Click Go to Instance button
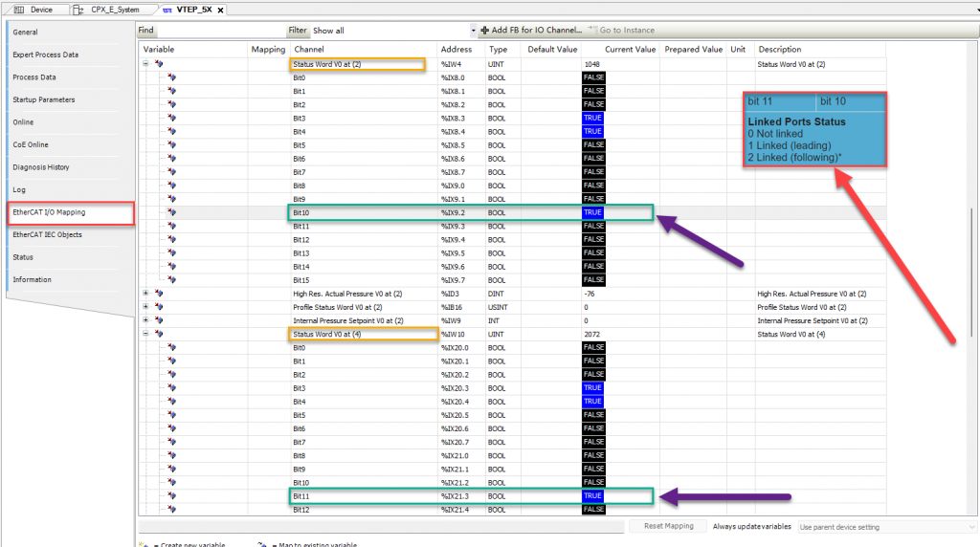This screenshot has height=547, width=980. point(621,30)
